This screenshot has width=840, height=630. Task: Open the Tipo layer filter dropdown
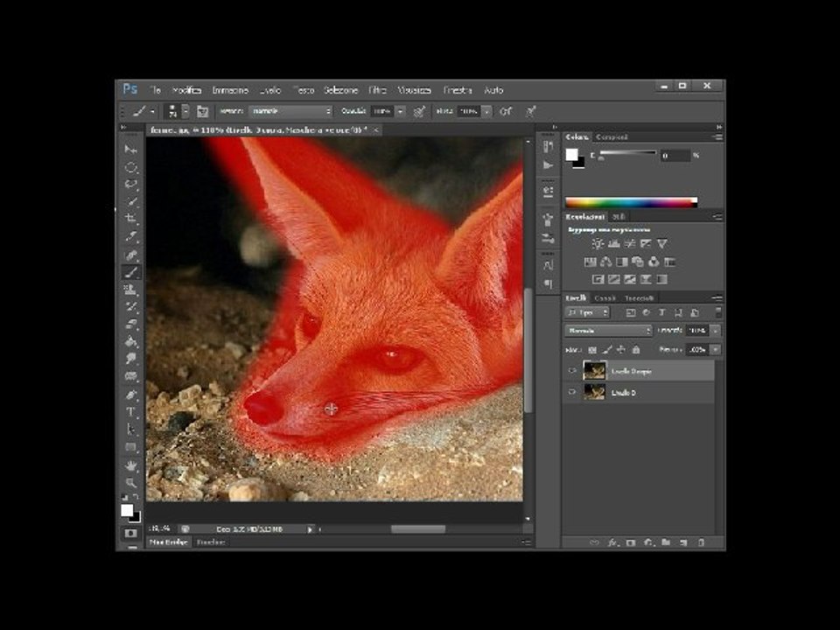click(x=587, y=312)
